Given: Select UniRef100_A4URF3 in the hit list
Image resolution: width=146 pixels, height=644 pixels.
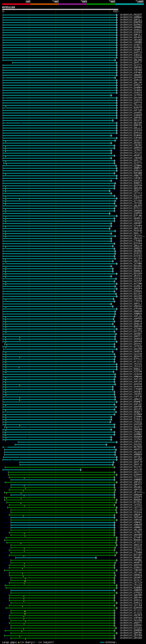Looking at the screenshot, I should click(x=131, y=50).
